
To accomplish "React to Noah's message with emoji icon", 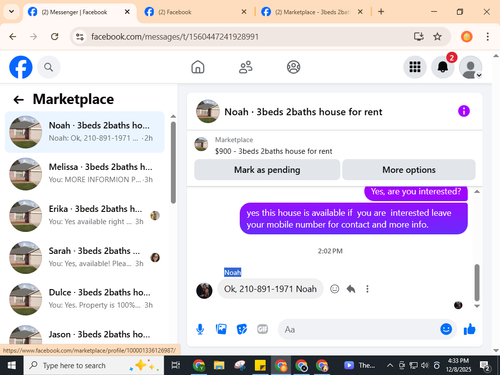I will pyautogui.click(x=334, y=289).
